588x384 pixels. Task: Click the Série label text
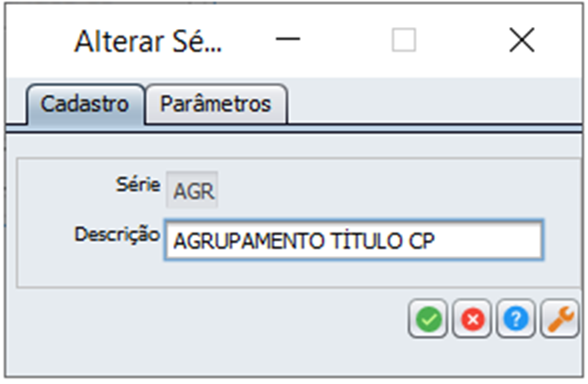137,184
